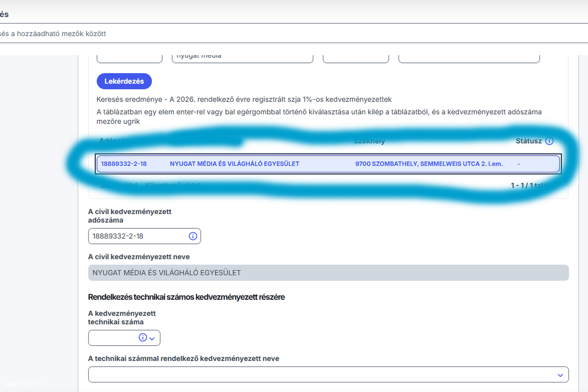Click the search field among addable fields
This screenshot has width=588, height=392.
(294, 33)
